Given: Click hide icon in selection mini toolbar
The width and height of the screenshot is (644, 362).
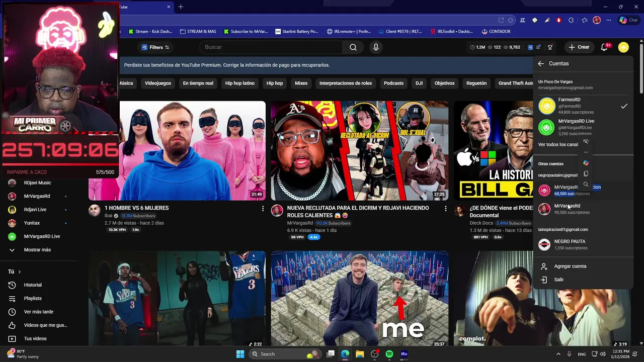Looking at the screenshot, I should [x=586, y=142].
